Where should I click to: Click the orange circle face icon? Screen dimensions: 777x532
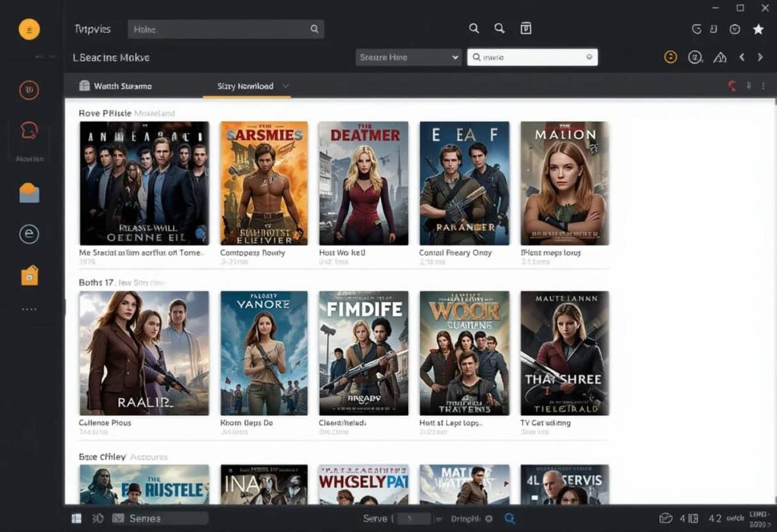671,57
